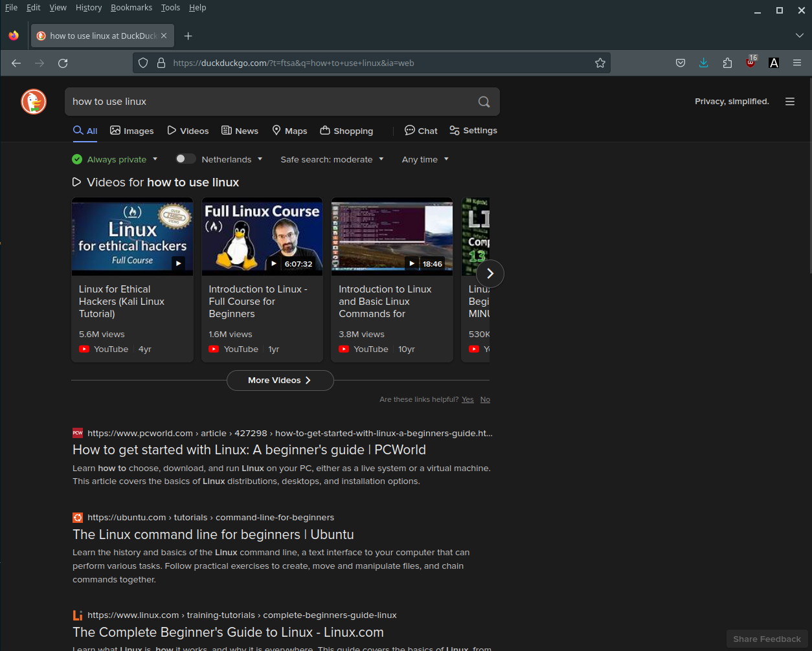Click the shield tracking protection icon
This screenshot has width=812, height=651.
(144, 63)
